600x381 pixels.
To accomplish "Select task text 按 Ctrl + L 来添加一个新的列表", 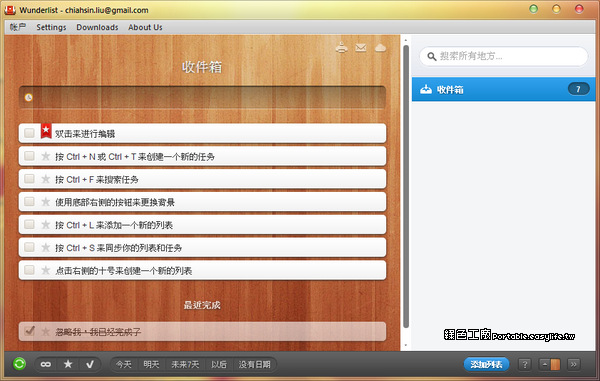I will [x=114, y=225].
